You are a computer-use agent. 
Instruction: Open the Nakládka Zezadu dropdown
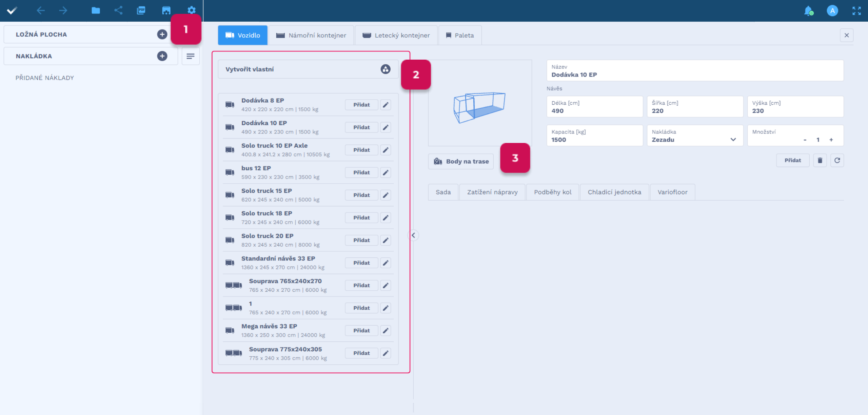pyautogui.click(x=695, y=136)
